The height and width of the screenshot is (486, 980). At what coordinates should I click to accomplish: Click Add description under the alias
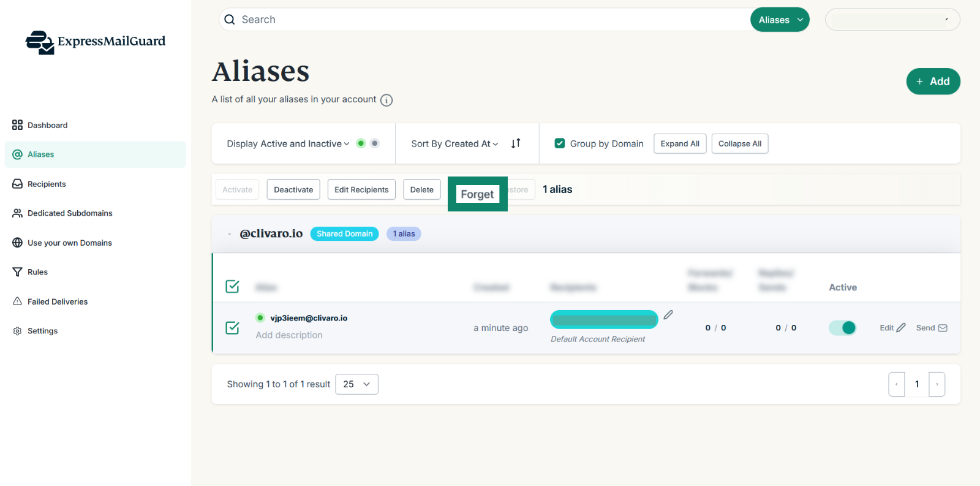pos(289,335)
